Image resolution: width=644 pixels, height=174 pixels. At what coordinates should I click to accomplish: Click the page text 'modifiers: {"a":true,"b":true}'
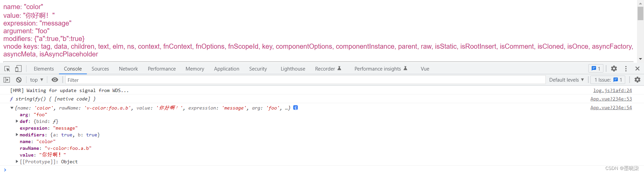44,39
